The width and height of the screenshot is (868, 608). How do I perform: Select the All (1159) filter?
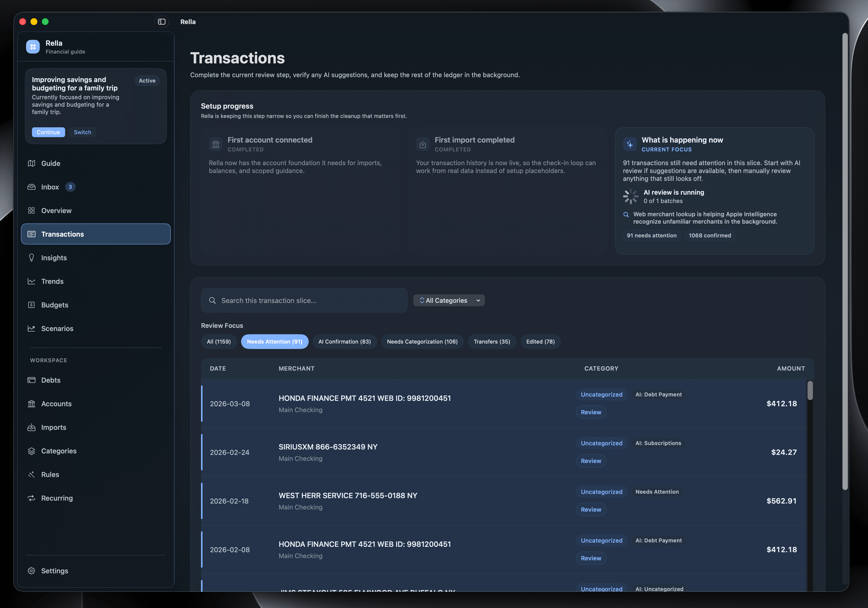pos(218,341)
